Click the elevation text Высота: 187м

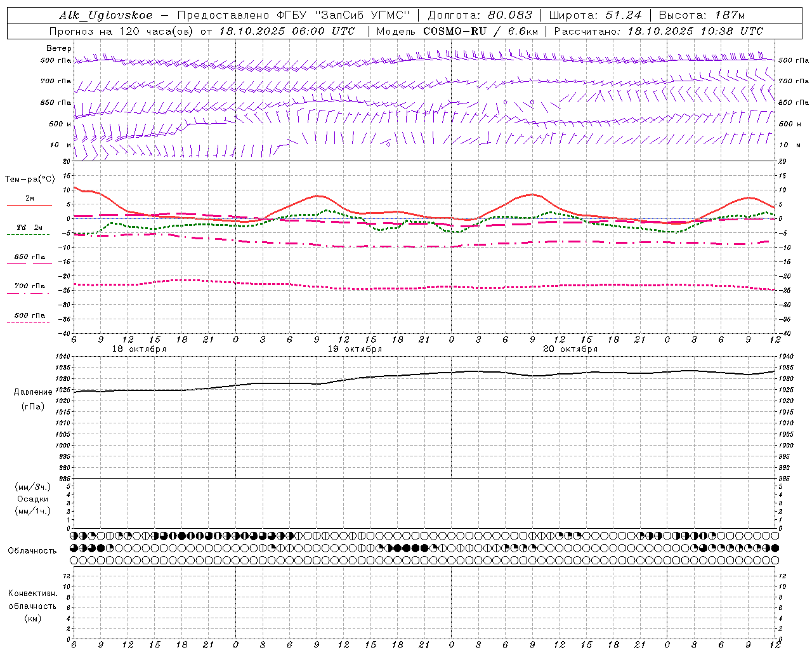[702, 16]
